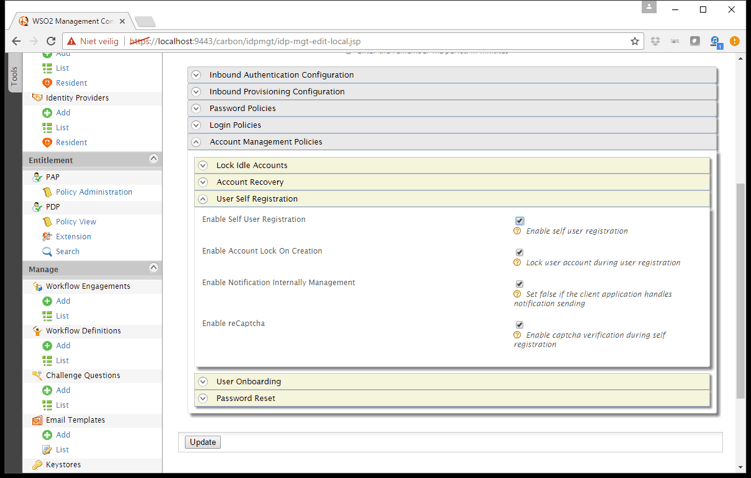Screen dimensions: 751x478
Task: Click the PDP icon
Action: pyautogui.click(x=37, y=207)
